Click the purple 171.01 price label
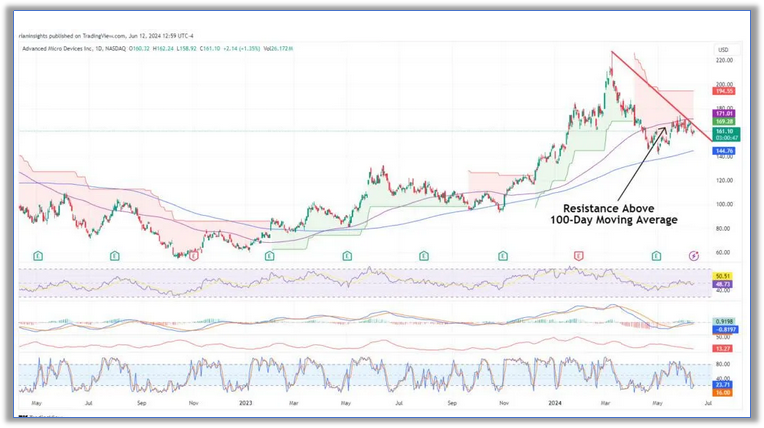The width and height of the screenshot is (764, 428). (724, 114)
